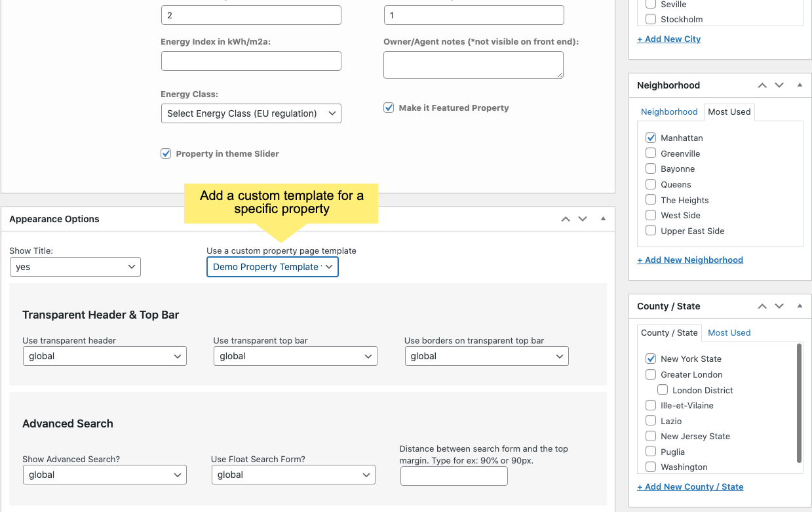Move Neighborhood panel down
Viewport: 812px width, 512px height.
779,85
